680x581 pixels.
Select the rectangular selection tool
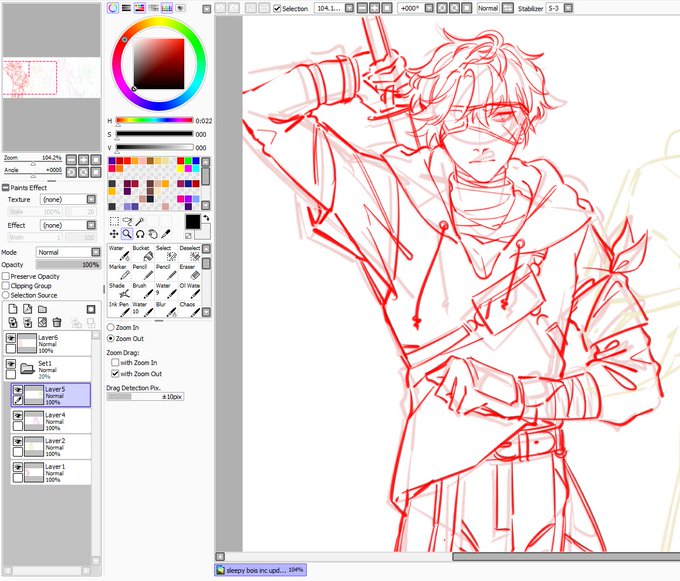114,222
